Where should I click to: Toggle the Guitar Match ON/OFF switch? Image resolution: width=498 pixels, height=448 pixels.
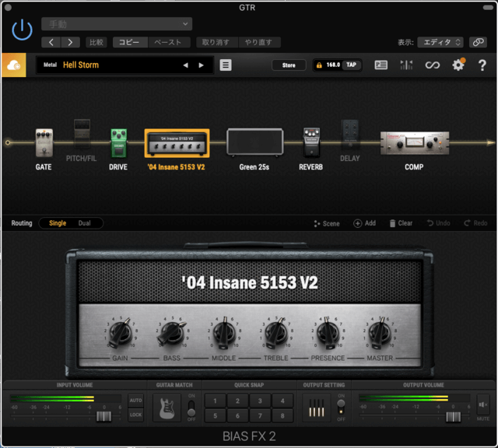coord(191,408)
